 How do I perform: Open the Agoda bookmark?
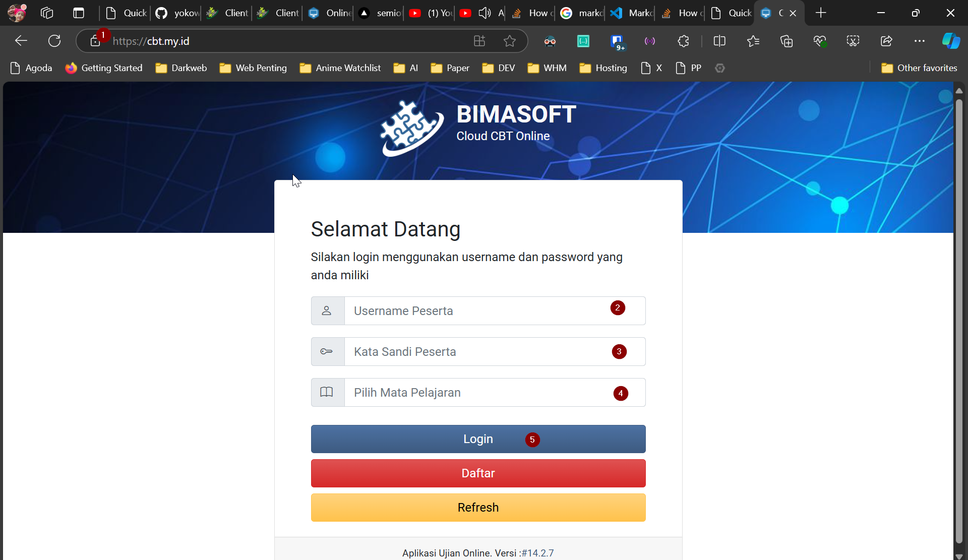[x=31, y=68]
